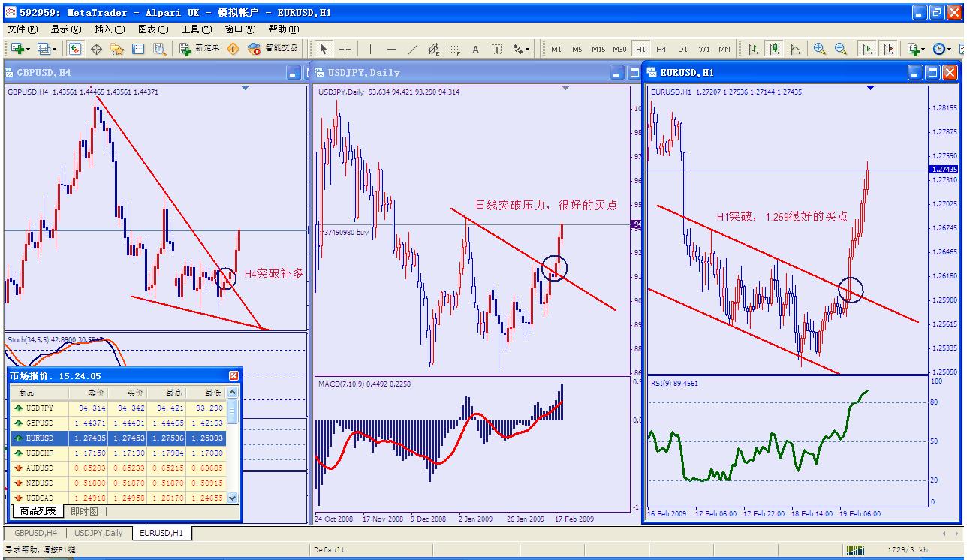This screenshot has height=560, width=967.
Task: Switch chart to M30 timeframe
Action: 619,49
